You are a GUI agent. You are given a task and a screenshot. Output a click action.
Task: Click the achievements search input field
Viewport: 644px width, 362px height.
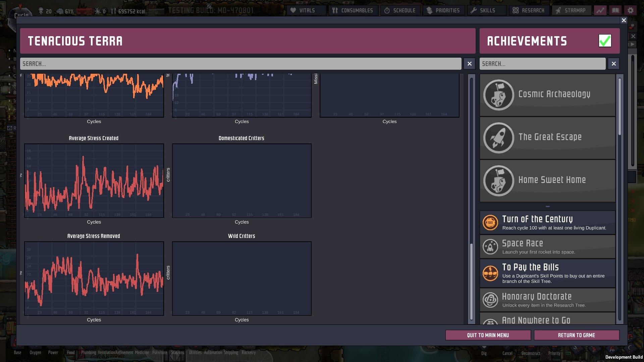[x=542, y=64]
